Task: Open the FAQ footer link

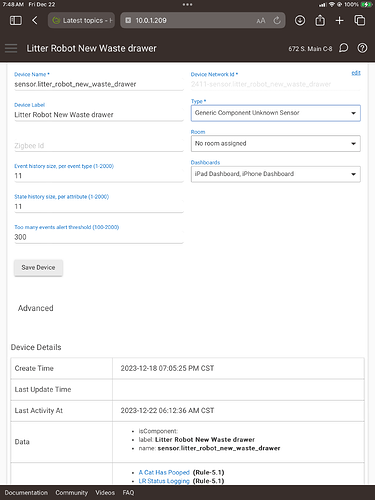Action: click(x=128, y=493)
